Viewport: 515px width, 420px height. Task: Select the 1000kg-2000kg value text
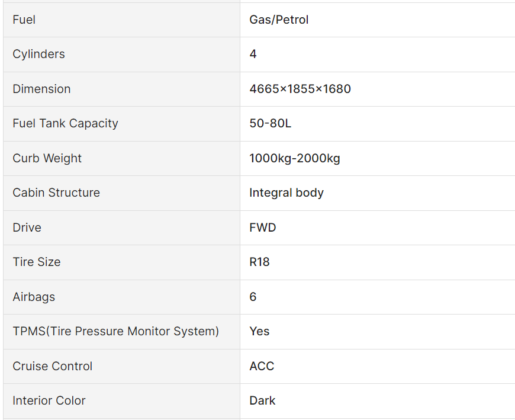(x=295, y=159)
